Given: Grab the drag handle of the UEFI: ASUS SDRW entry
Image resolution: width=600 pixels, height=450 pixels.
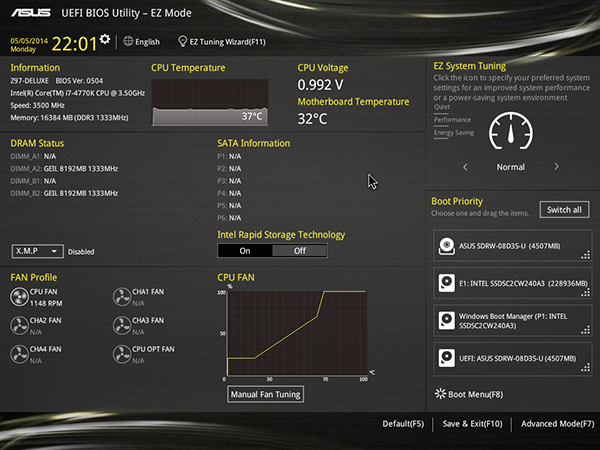Looking at the screenshot, I should tap(585, 368).
